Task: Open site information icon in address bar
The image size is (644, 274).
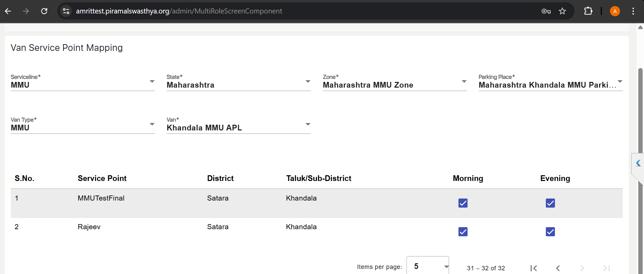Action: click(66, 11)
